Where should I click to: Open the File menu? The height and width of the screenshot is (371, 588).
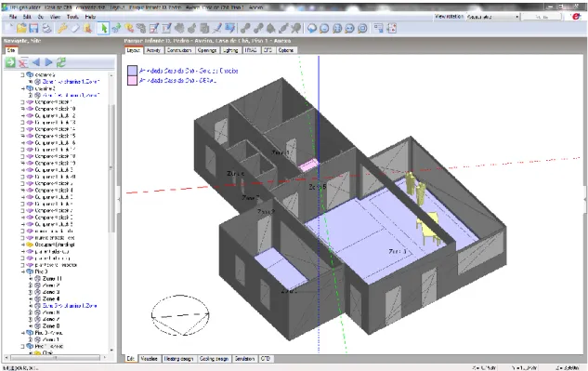(x=13, y=17)
